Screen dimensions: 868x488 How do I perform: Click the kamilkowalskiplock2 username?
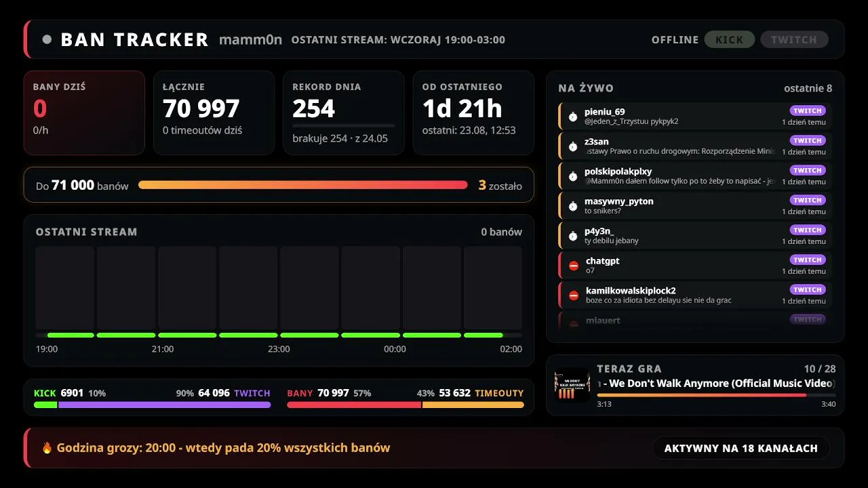coord(631,291)
